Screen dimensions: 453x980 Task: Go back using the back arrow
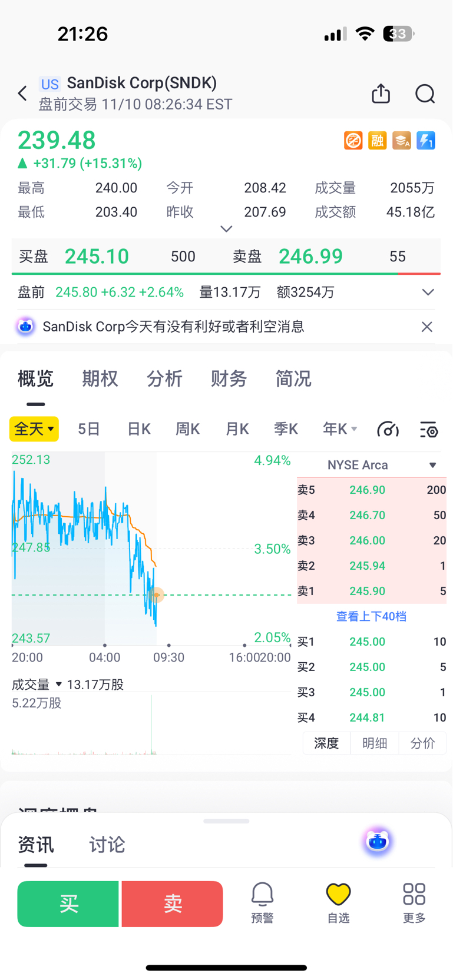coord(22,94)
